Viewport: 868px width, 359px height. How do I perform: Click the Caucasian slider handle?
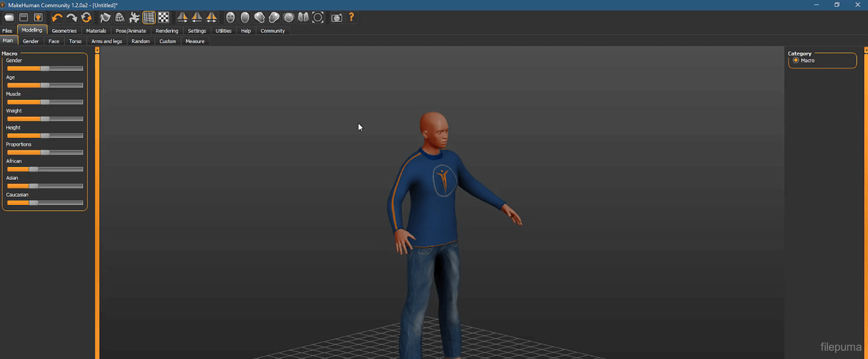click(34, 203)
